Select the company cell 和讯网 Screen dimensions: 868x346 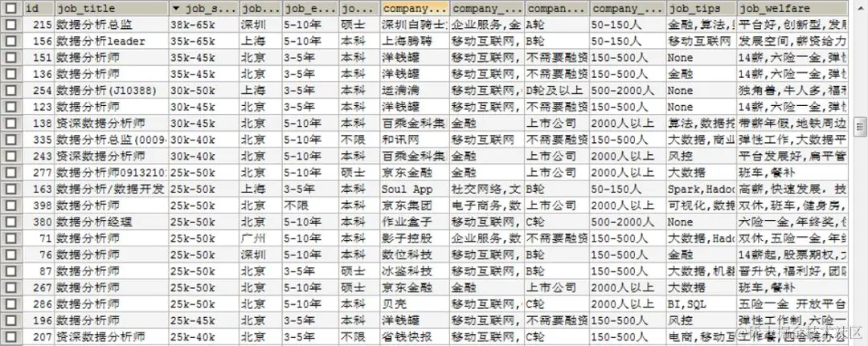[x=416, y=140]
